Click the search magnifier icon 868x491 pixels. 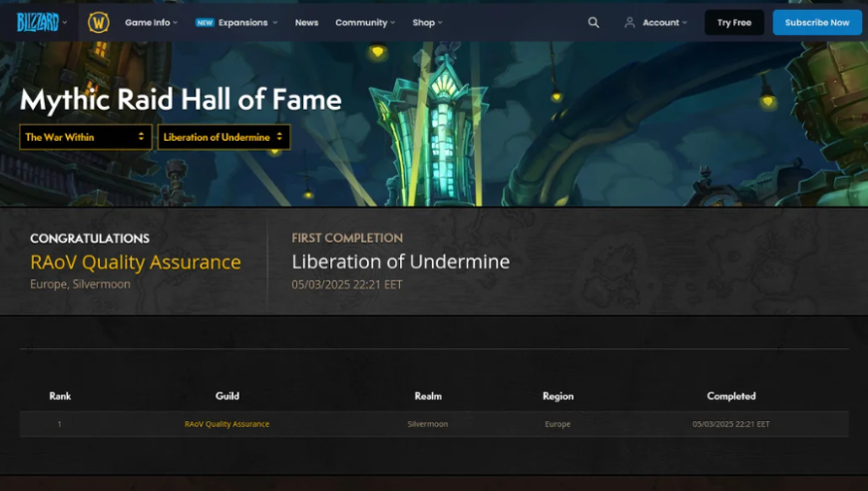(594, 23)
